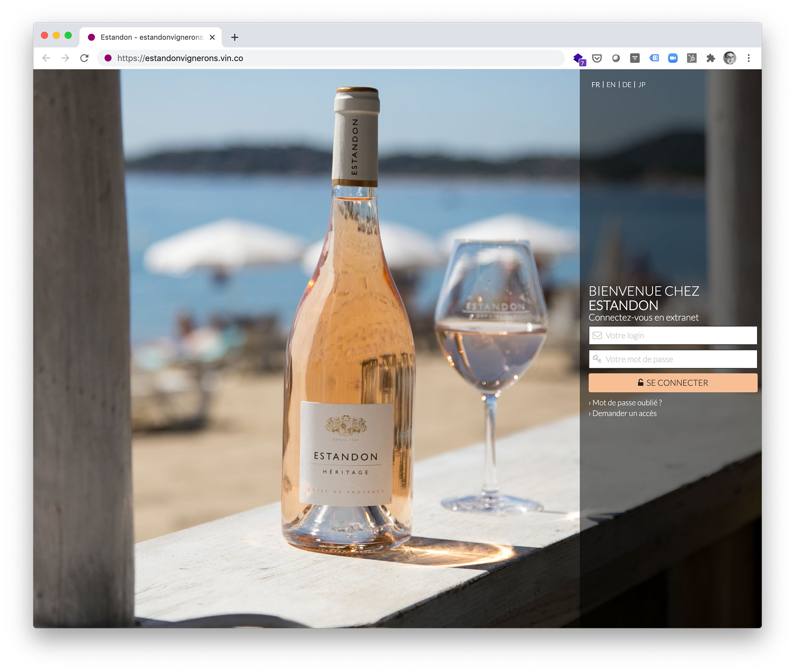
Task: Open the purple extension with badge 7
Action: click(579, 59)
